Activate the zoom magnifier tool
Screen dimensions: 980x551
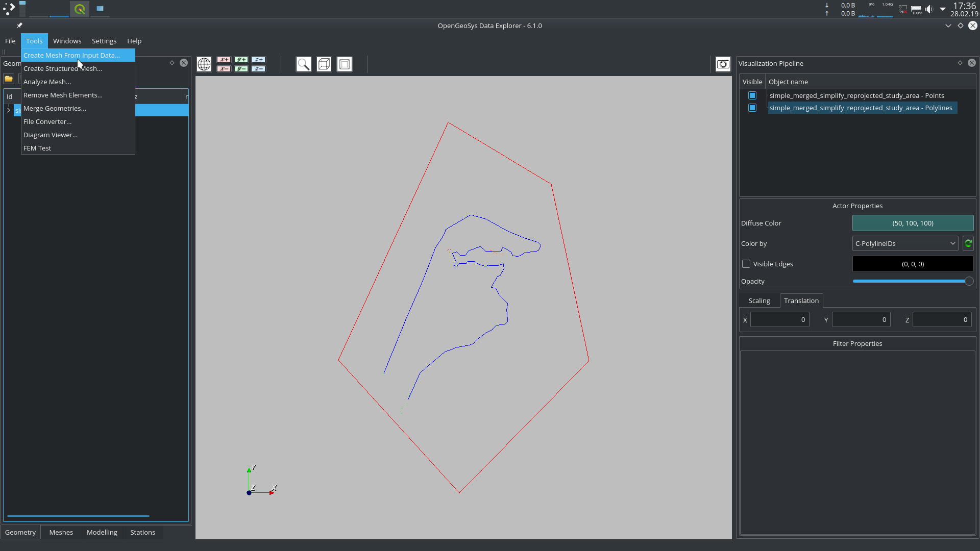pos(304,64)
